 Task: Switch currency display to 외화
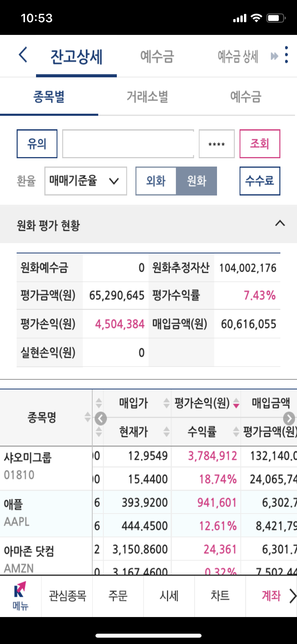(x=156, y=181)
